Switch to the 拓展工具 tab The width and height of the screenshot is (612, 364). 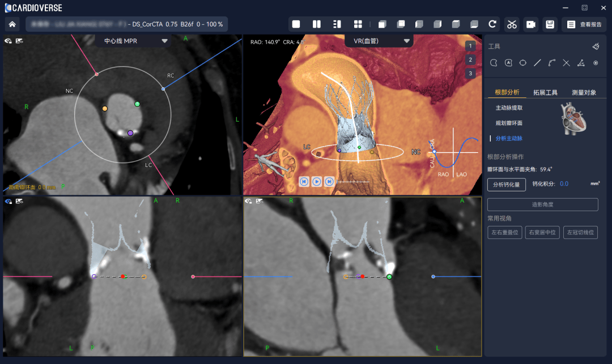545,92
